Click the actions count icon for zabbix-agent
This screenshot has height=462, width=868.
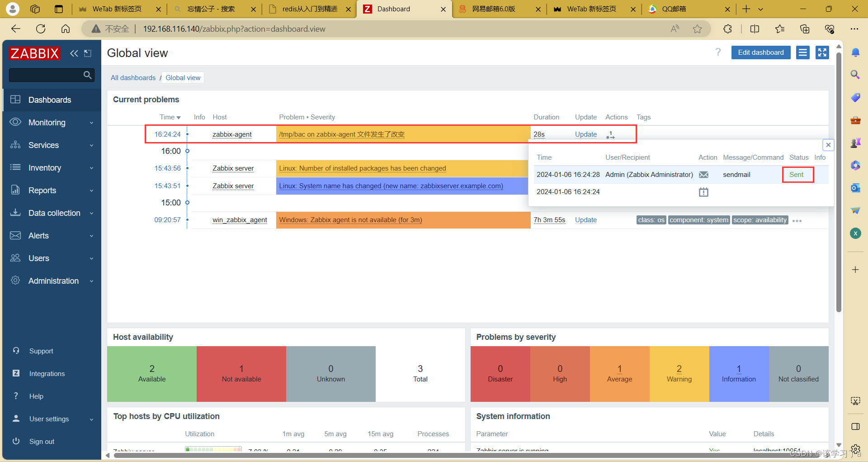610,134
